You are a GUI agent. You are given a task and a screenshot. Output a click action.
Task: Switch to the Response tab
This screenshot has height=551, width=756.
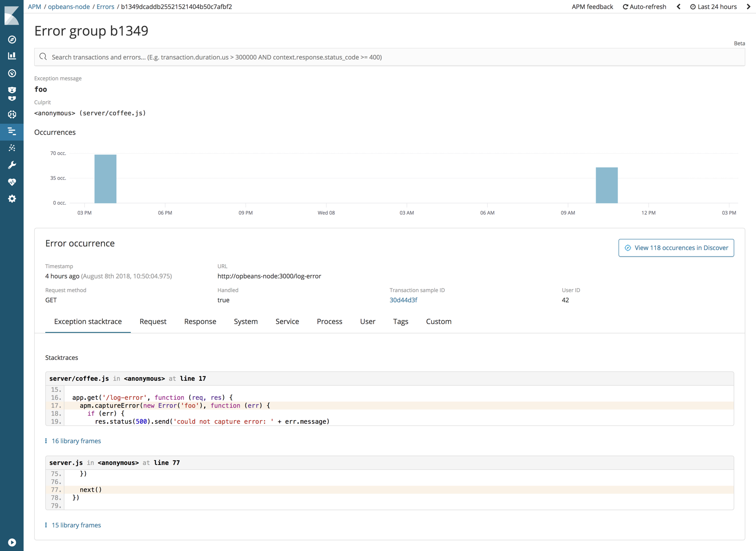coord(200,321)
